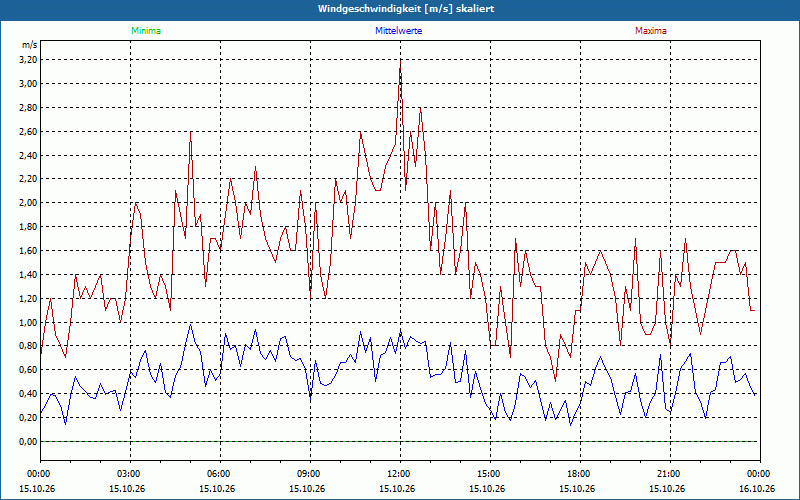The width and height of the screenshot is (800, 500).
Task: Click the 1,60 y-axis value
Action: pyautogui.click(x=28, y=251)
